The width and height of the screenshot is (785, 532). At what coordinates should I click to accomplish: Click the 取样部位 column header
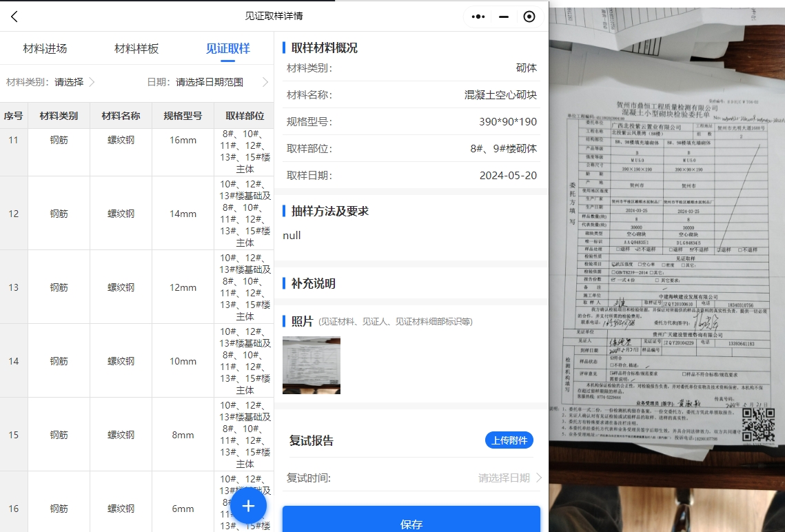point(245,116)
